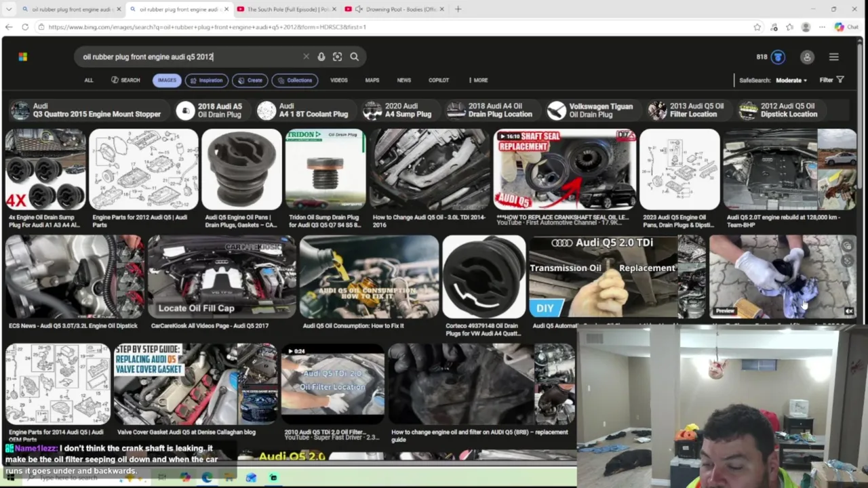The height and width of the screenshot is (488, 868).
Task: Open the Windows Start button
Action: tap(10, 477)
